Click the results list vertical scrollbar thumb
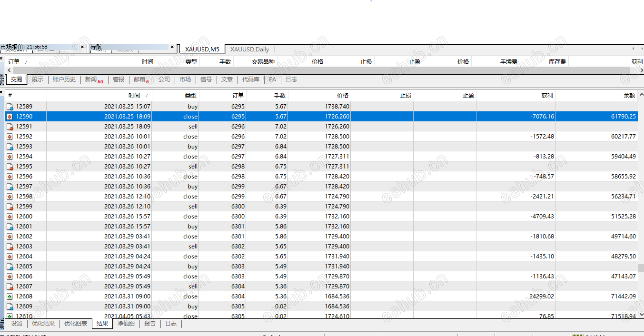 641,268
